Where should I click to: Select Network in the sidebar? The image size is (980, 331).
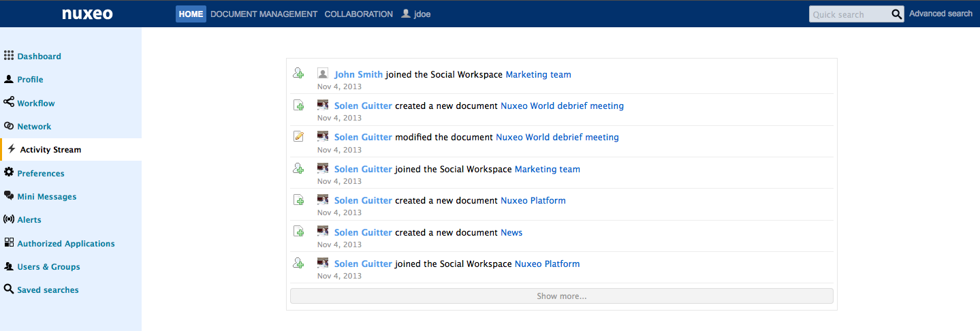point(35,127)
